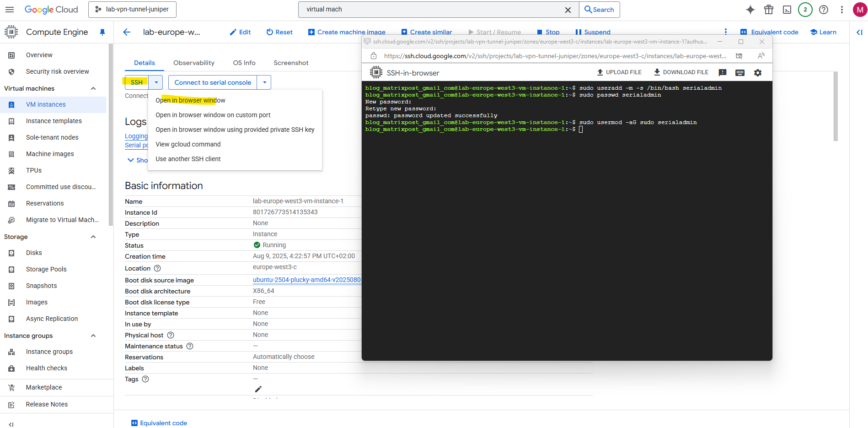
Task: Click the SSH button
Action: point(137,82)
